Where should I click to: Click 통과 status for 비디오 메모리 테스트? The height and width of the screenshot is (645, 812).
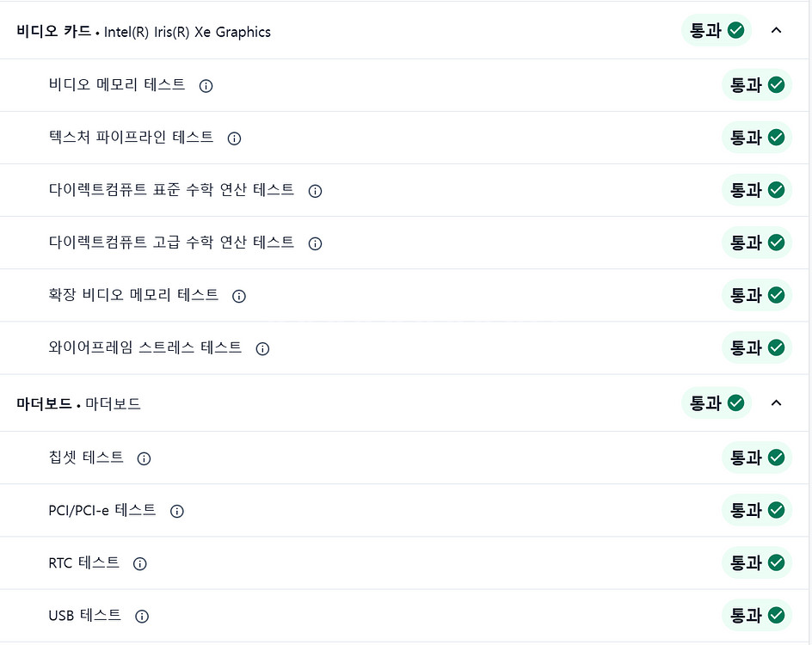pyautogui.click(x=757, y=85)
